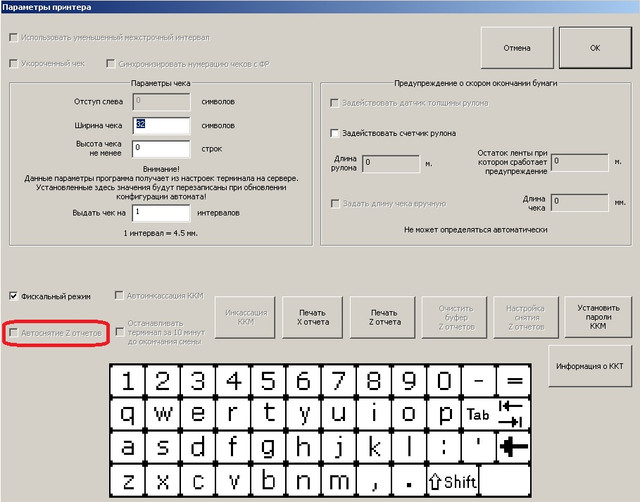Tap the p key on keyboard
Screen dimensions: 640x502
point(444,414)
